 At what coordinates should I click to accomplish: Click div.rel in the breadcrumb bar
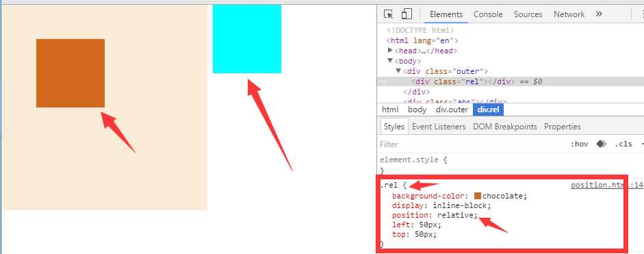click(x=489, y=110)
